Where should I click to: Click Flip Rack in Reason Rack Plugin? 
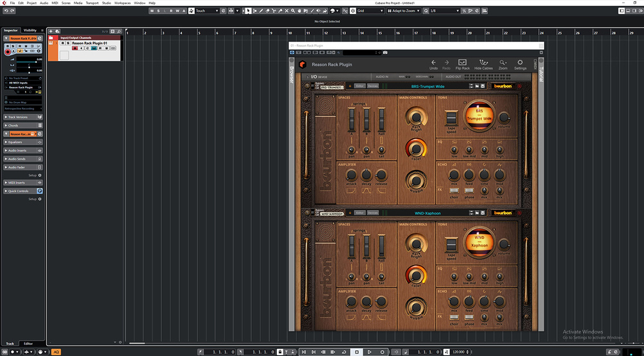(463, 65)
